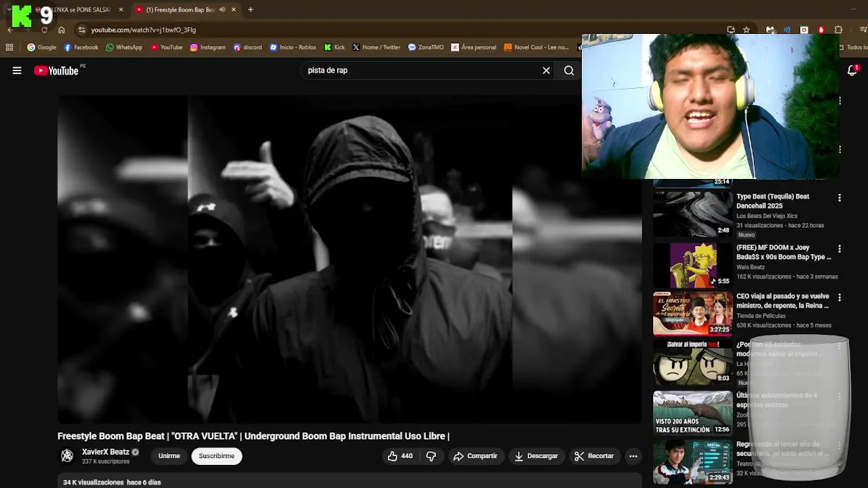Open options menu for MF DOOM x Joey Bada$$ video
868x488 pixels.
(x=840, y=249)
